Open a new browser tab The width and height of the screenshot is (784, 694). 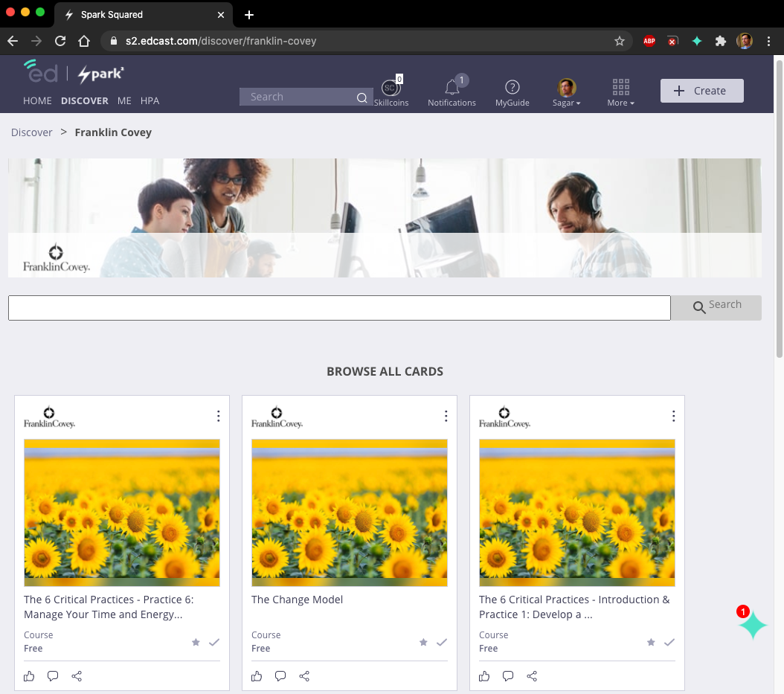[x=249, y=15]
